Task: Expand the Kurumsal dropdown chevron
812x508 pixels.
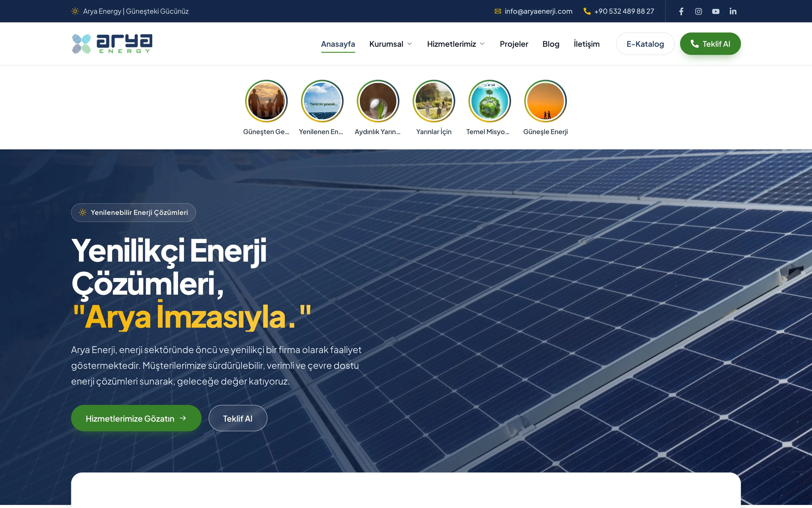Action: pos(409,44)
